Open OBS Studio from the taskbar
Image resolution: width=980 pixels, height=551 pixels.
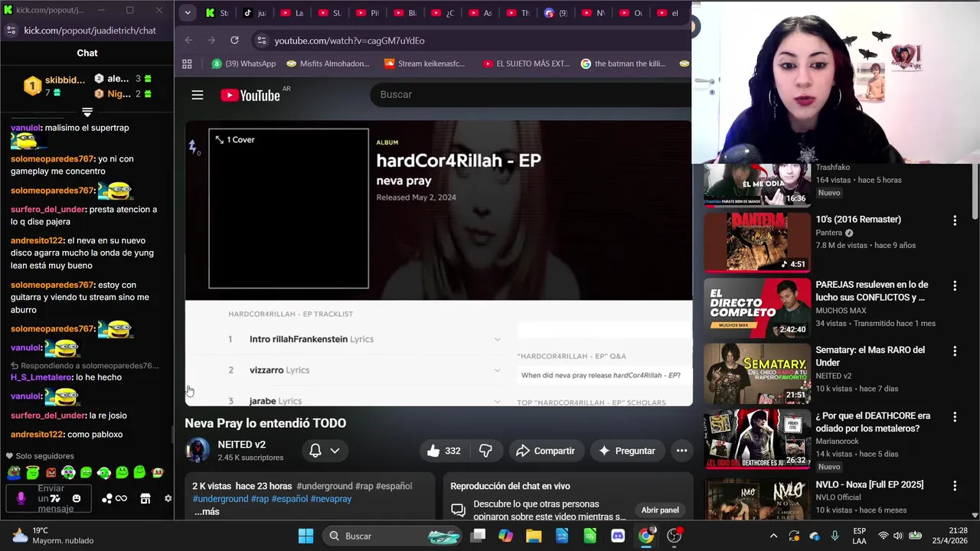click(x=675, y=536)
